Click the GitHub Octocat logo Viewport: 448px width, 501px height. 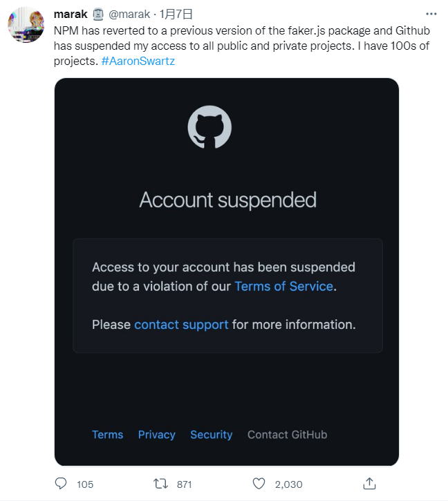(x=209, y=127)
